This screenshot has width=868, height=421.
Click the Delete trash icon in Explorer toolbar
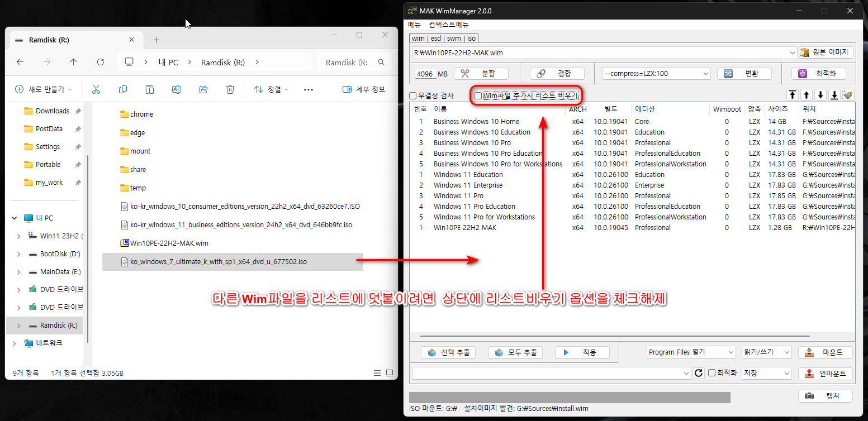tap(230, 89)
